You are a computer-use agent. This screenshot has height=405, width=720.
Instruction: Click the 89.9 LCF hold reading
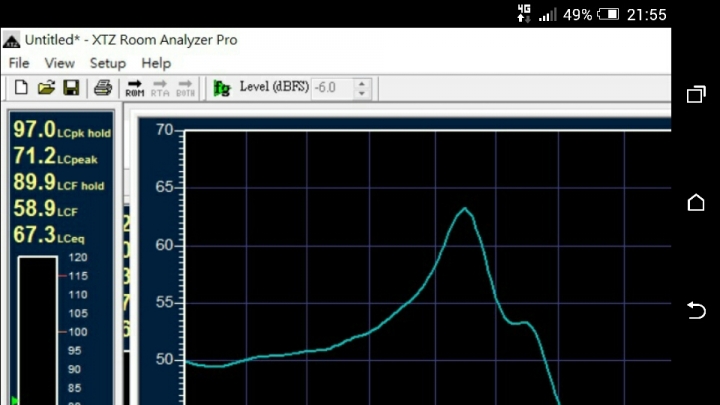59,182
